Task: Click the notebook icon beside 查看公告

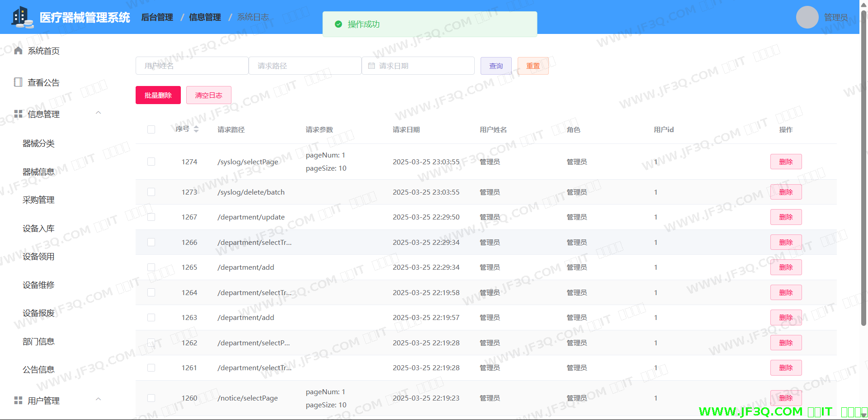Action: [x=18, y=82]
